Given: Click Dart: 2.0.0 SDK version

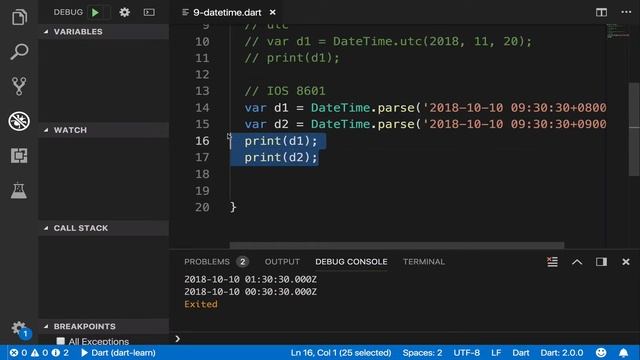Looking at the screenshot, I should tap(562, 353).
